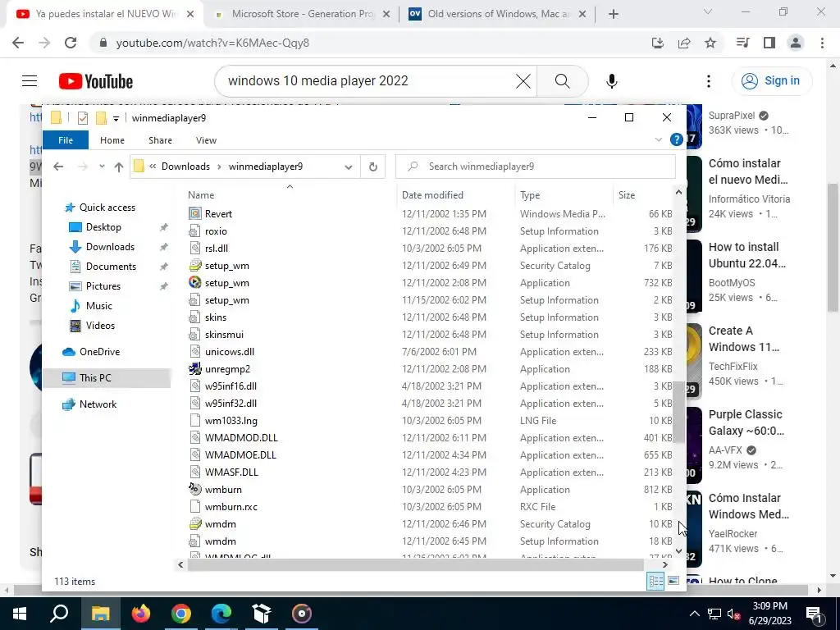
Task: Click the file list horizontal scrollbar
Action: coord(415,564)
